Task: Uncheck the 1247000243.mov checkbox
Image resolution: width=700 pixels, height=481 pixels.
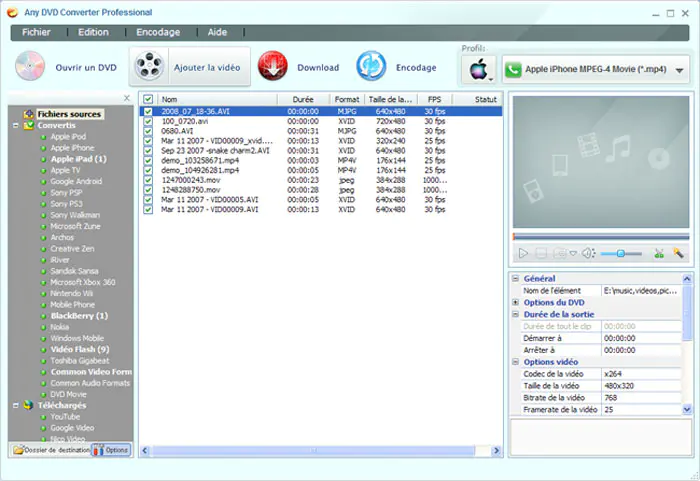Action: point(148,180)
